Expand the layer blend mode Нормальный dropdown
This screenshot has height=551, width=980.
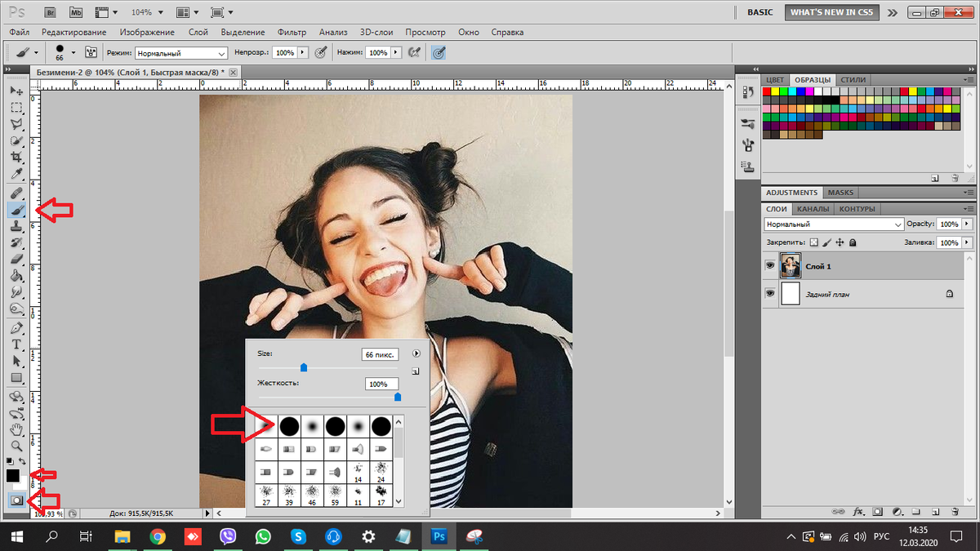pos(834,224)
